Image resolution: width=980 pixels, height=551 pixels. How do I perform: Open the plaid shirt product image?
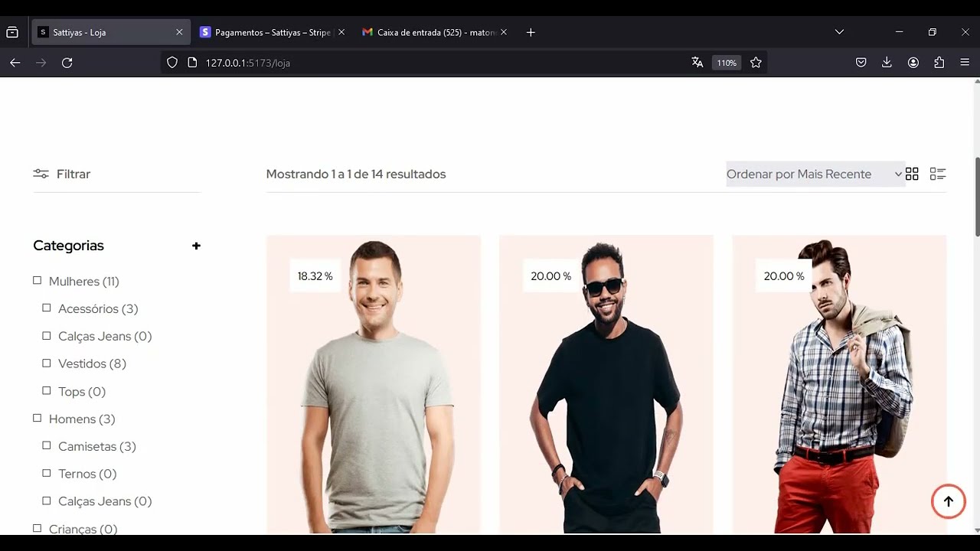(839, 384)
